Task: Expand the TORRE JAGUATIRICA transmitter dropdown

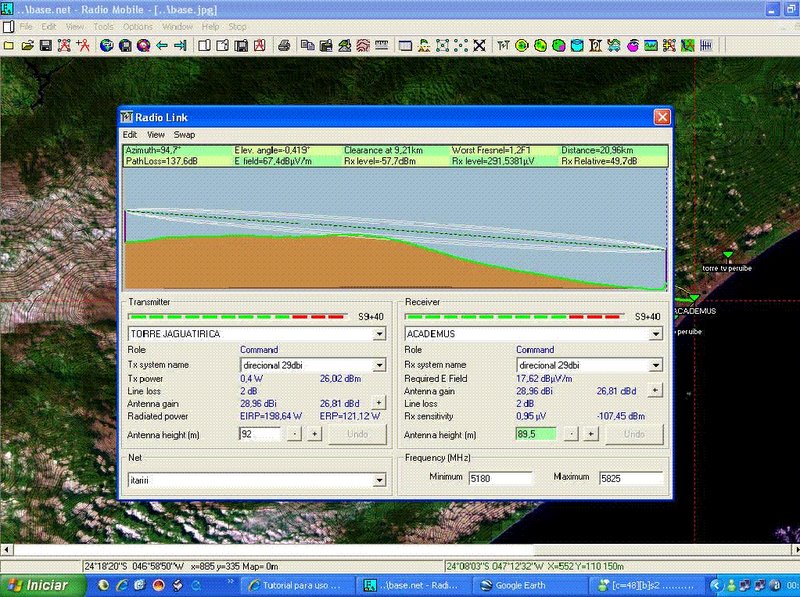Action: (x=379, y=334)
